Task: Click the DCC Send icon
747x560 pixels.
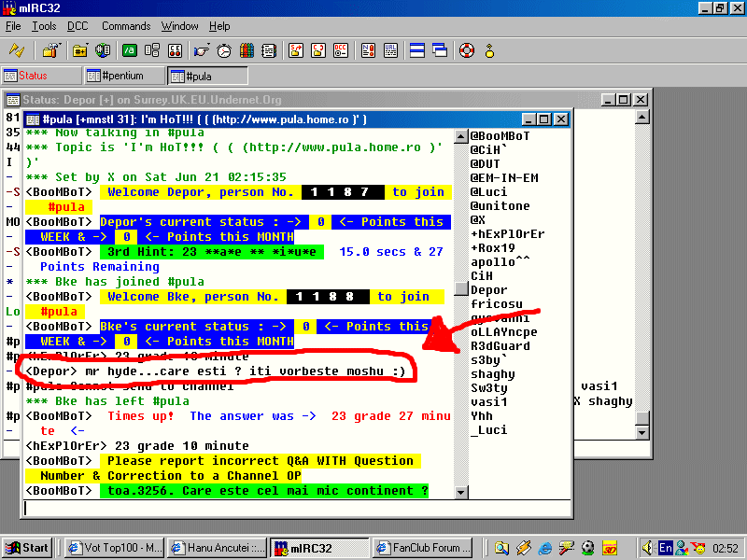Action: [296, 50]
